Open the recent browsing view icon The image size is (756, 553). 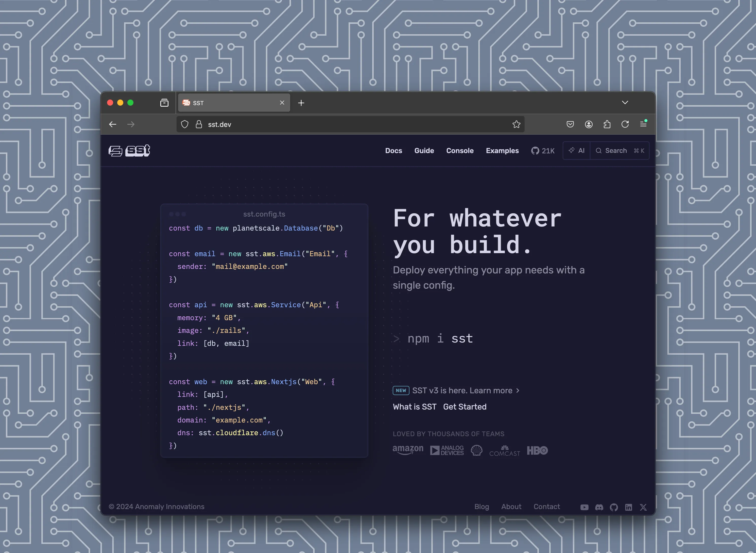coord(164,103)
